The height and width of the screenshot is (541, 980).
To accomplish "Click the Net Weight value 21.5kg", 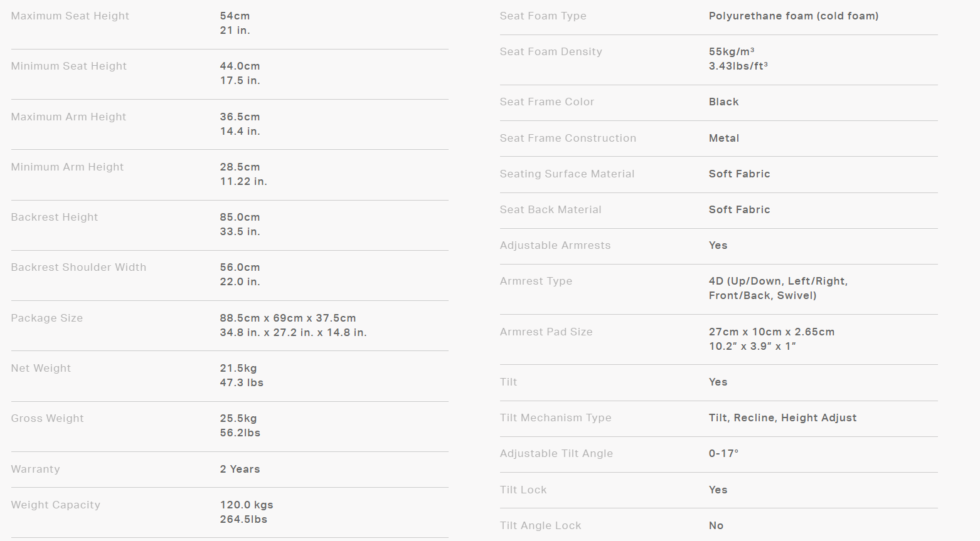I will 238,368.
